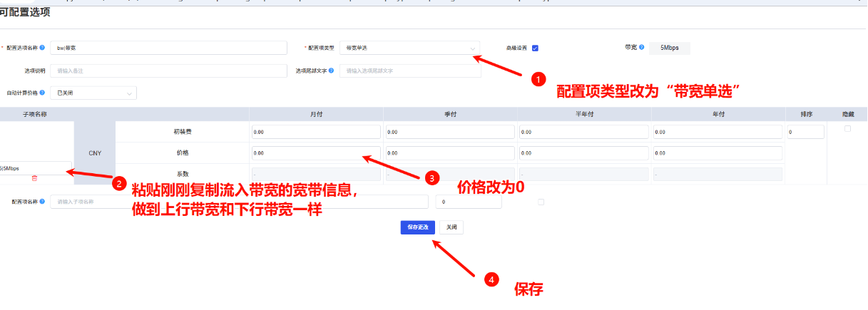868x310 pixels.
Task: Edit the bottom sort number field showing 0
Action: (470, 202)
